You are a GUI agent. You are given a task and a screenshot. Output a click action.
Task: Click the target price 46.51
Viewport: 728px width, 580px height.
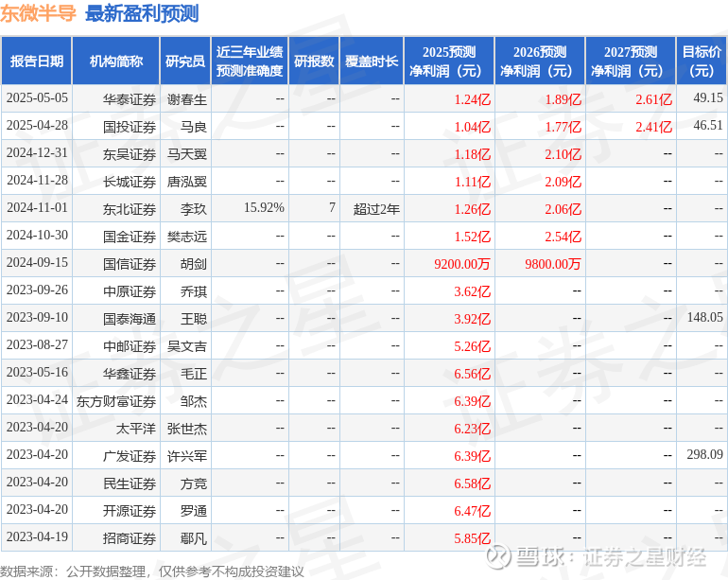(708, 125)
